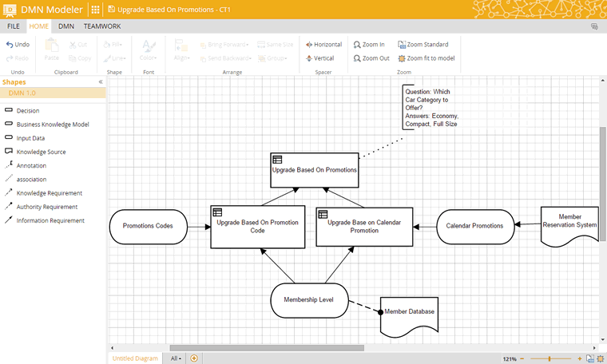Image resolution: width=607 pixels, height=364 pixels.
Task: Select the Business Knowledge Model shape
Action: click(x=47, y=125)
